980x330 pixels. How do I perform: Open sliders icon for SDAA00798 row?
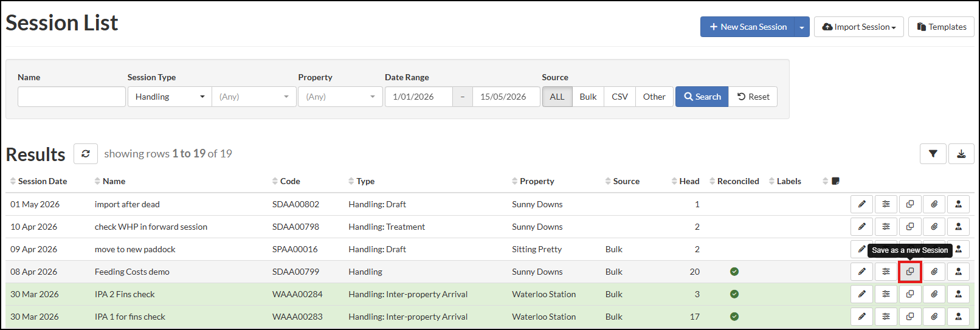[x=886, y=227]
